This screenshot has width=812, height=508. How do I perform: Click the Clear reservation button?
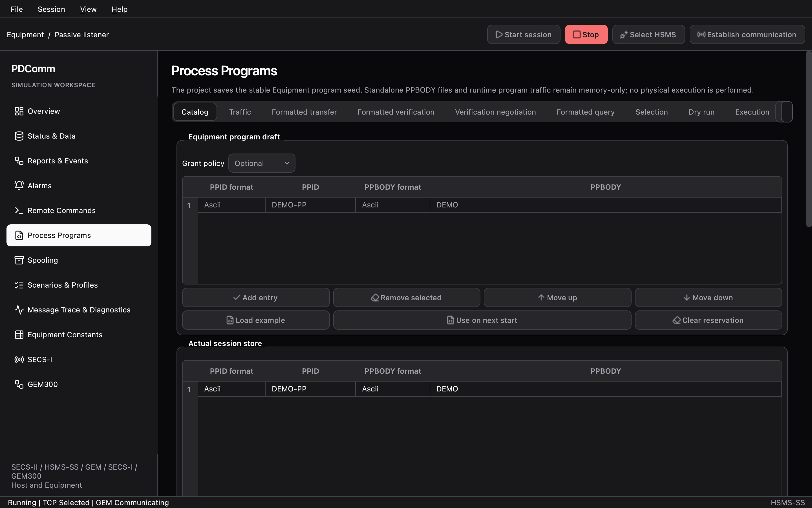(708, 320)
